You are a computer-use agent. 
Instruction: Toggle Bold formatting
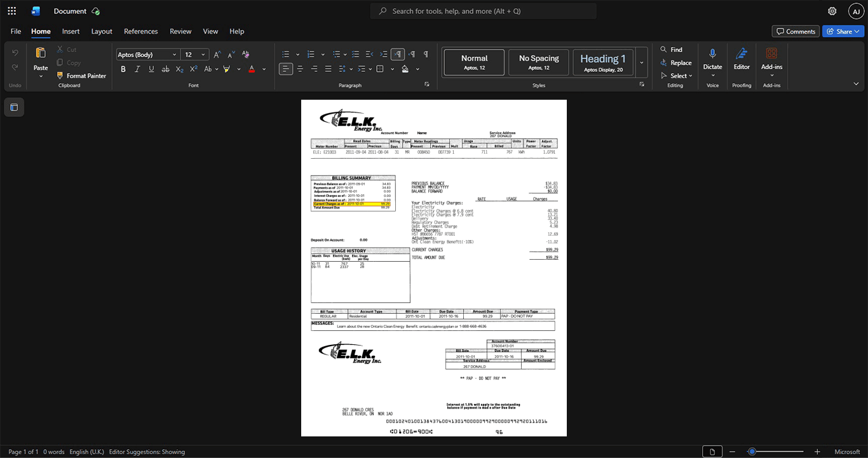click(x=123, y=69)
